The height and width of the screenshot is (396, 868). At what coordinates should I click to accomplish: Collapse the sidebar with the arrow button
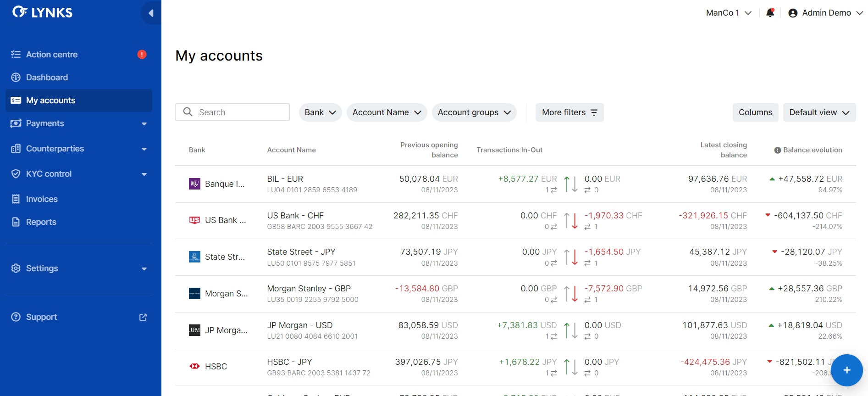point(151,13)
